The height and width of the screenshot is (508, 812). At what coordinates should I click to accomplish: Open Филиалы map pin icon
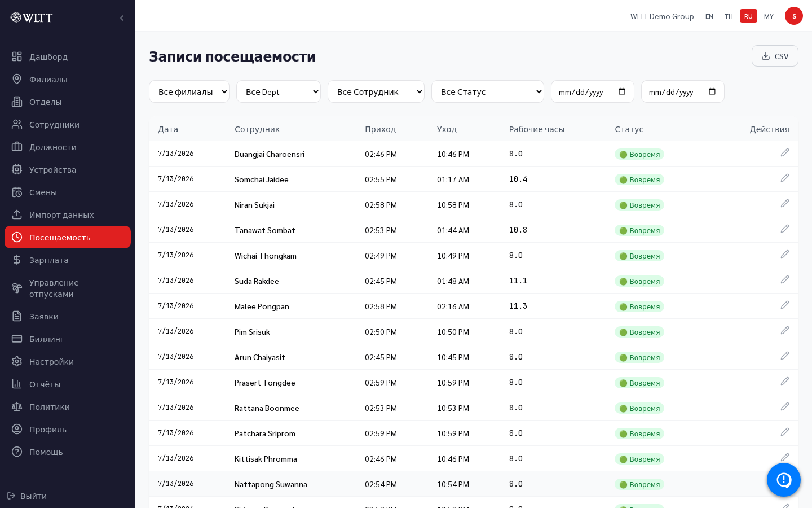(17, 79)
